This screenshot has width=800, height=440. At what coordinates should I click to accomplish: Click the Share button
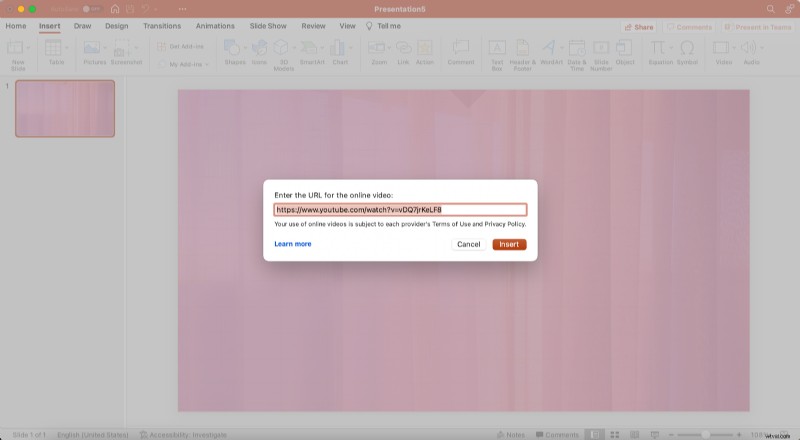pos(639,27)
